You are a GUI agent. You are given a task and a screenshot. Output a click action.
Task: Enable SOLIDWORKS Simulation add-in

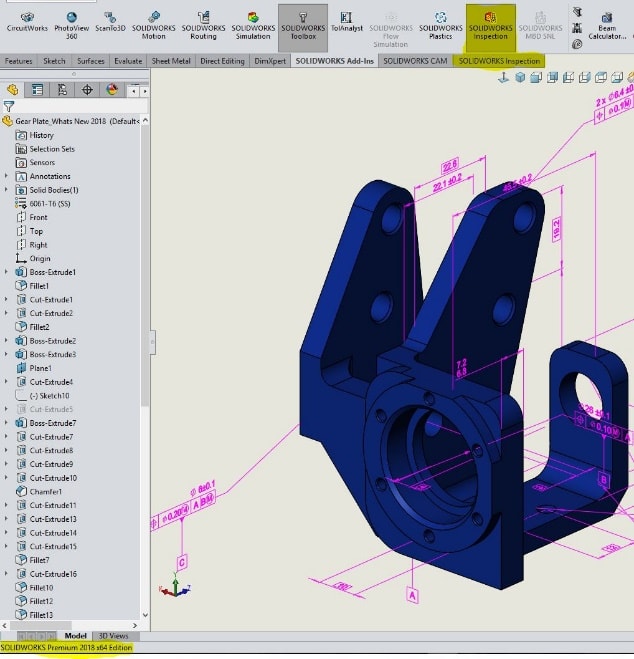click(253, 25)
